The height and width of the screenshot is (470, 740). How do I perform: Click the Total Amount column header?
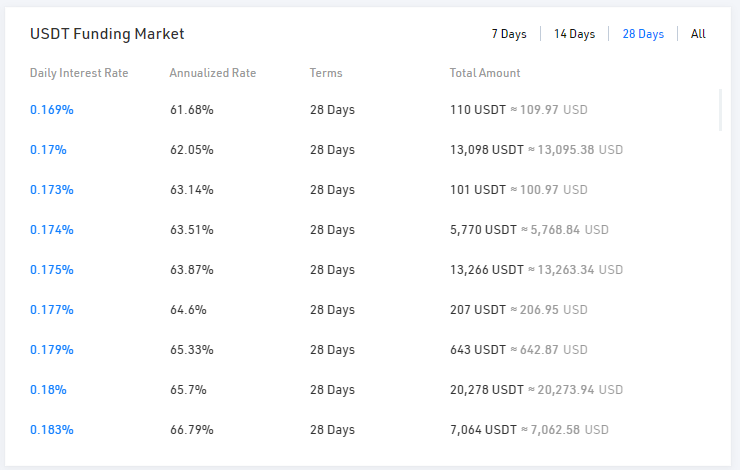pyautogui.click(x=485, y=73)
